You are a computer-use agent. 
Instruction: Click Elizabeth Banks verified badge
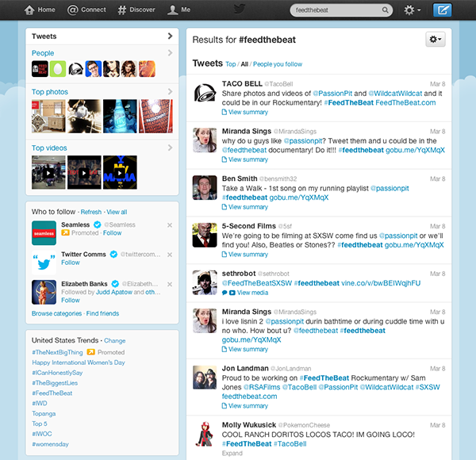click(x=115, y=284)
